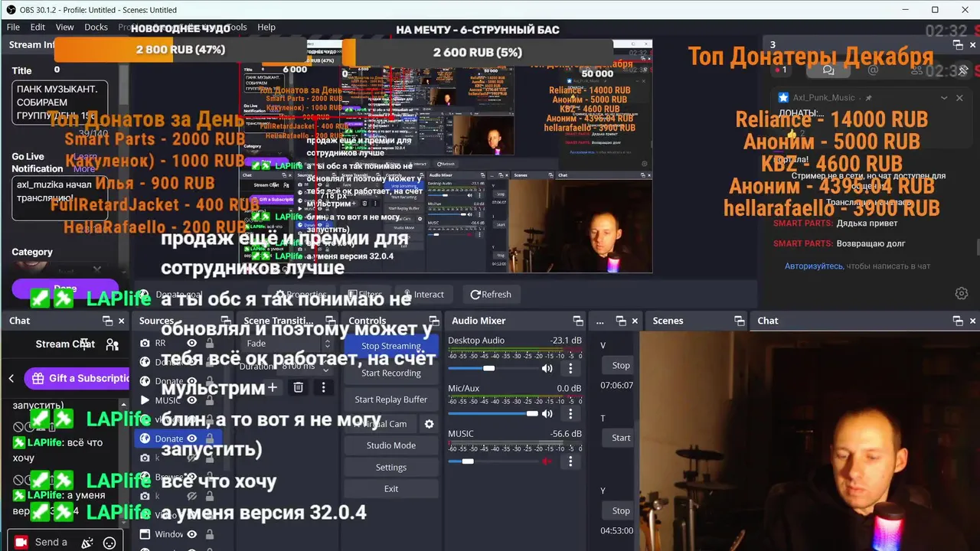Close the left Chat dock
The width and height of the screenshot is (980, 551).
[x=120, y=321]
